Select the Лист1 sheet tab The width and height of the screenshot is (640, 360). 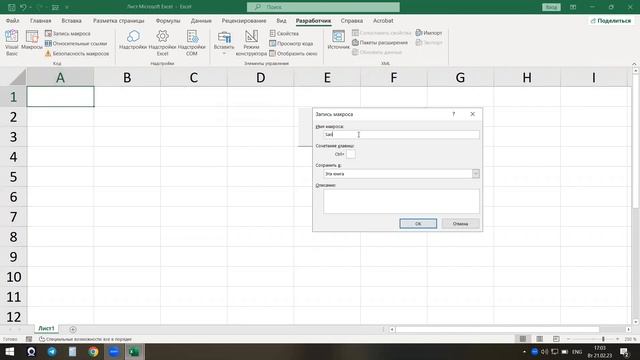(46, 328)
